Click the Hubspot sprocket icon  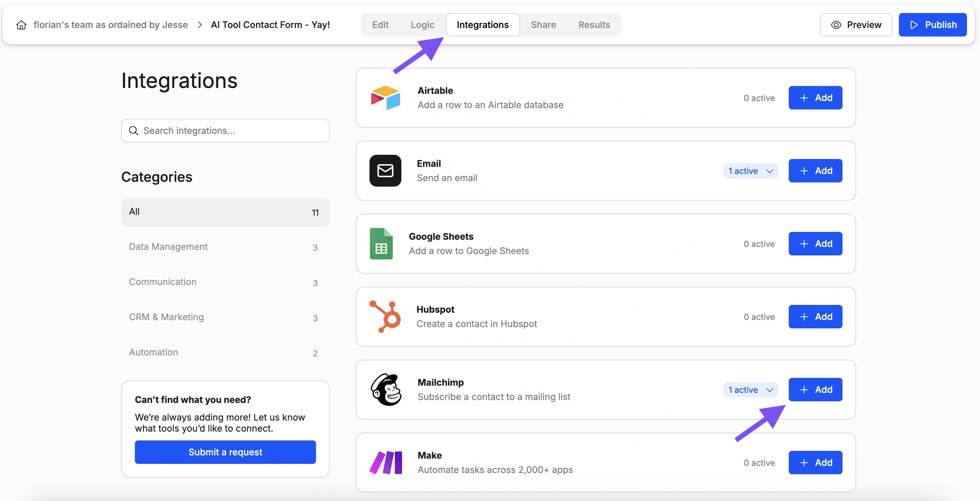click(385, 317)
